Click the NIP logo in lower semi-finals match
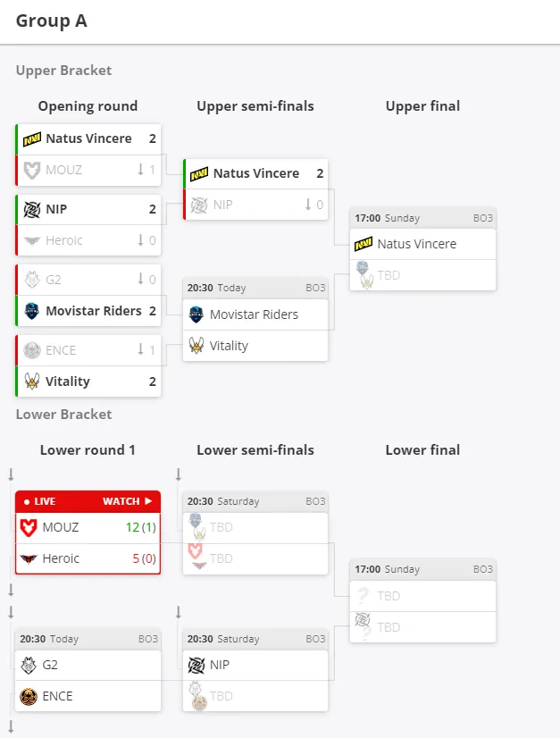 tap(196, 665)
